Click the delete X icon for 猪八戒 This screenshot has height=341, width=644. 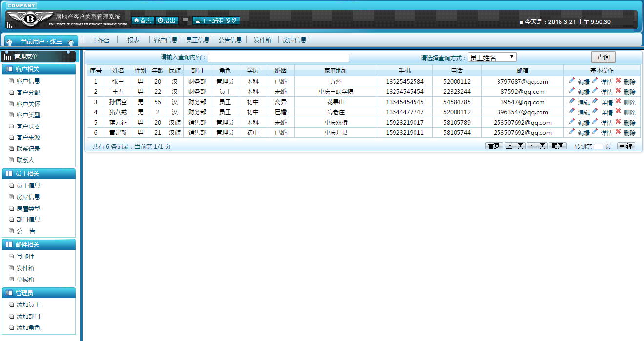tap(618, 111)
